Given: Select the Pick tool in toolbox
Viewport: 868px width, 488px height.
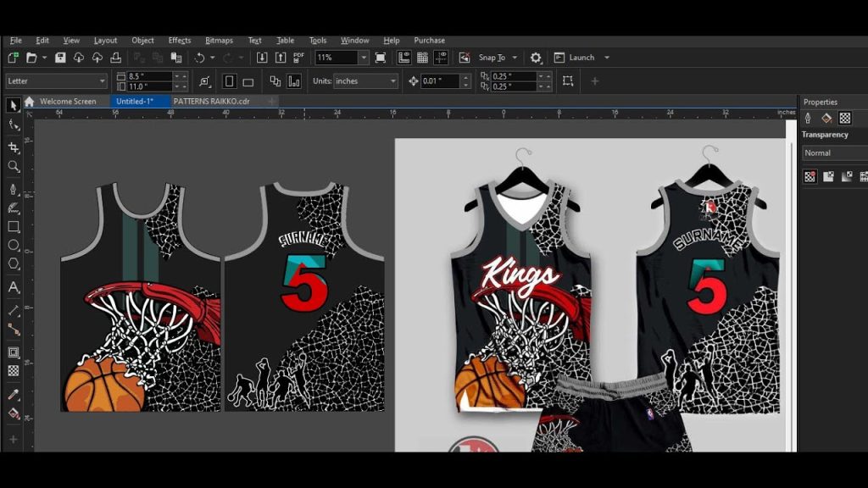Looking at the screenshot, I should click(14, 105).
